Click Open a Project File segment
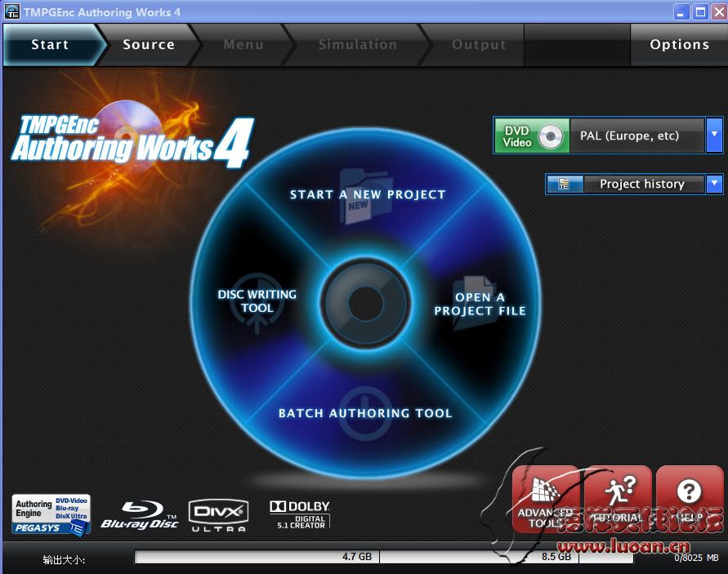The width and height of the screenshot is (728, 574). point(480,304)
